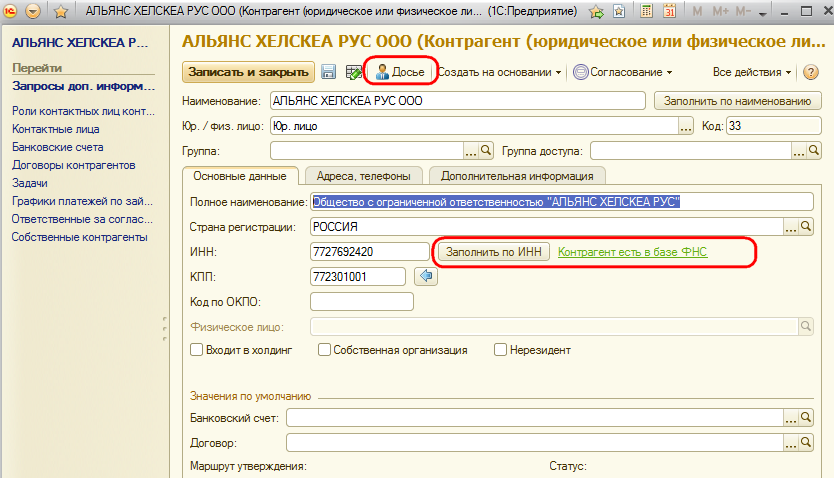Click the bookmark page icon in title bar
834x478 pixels.
[x=619, y=11]
